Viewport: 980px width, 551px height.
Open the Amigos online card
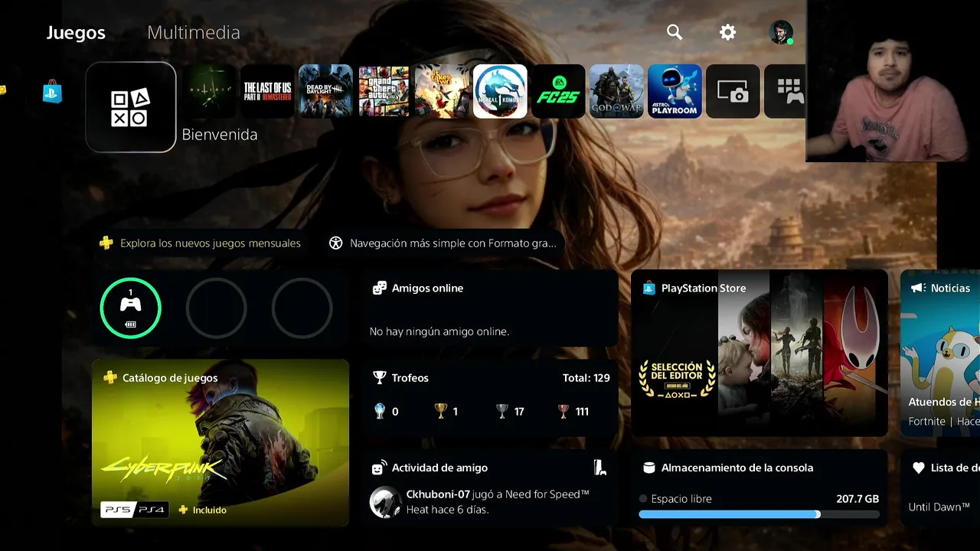(490, 308)
